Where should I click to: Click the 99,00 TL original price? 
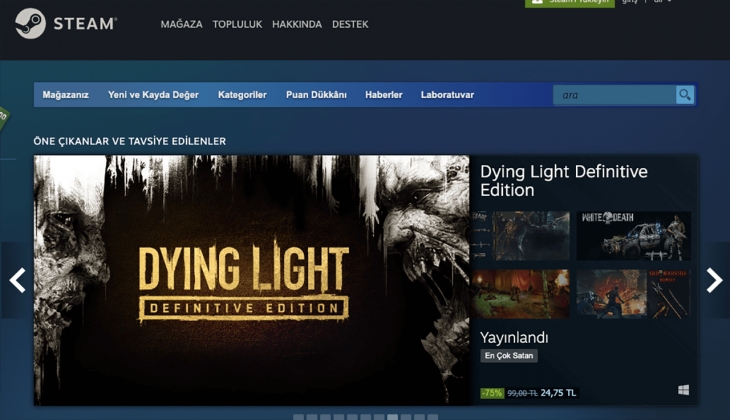tap(522, 393)
